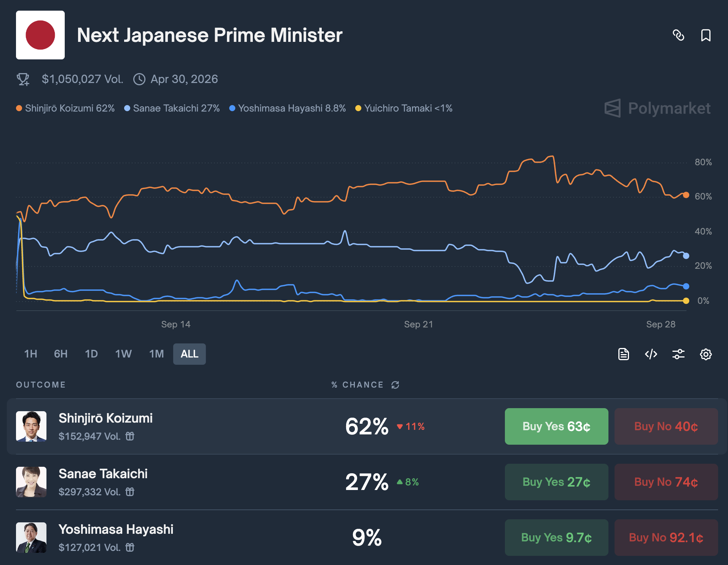Image resolution: width=728 pixels, height=565 pixels.
Task: Click the refresh icon beside % Chance
Action: point(395,385)
